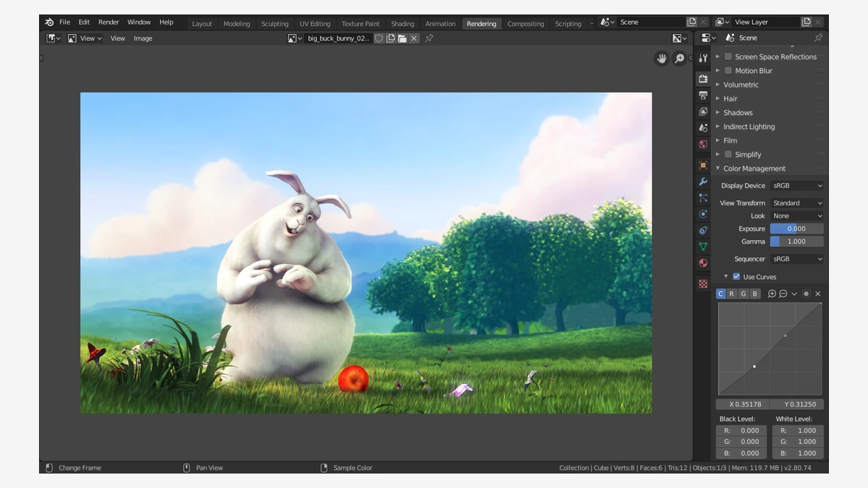Image resolution: width=868 pixels, height=488 pixels.
Task: Switch to the Compositing workspace tab
Action: pos(525,24)
